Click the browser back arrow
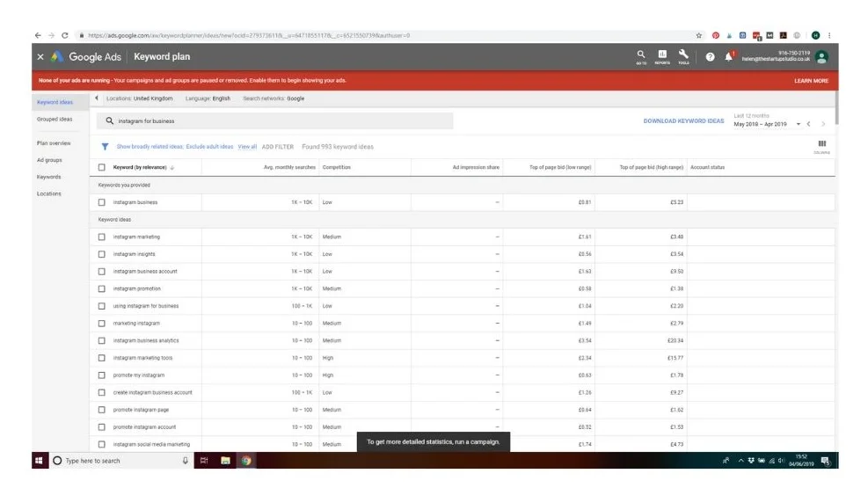 tap(38, 35)
